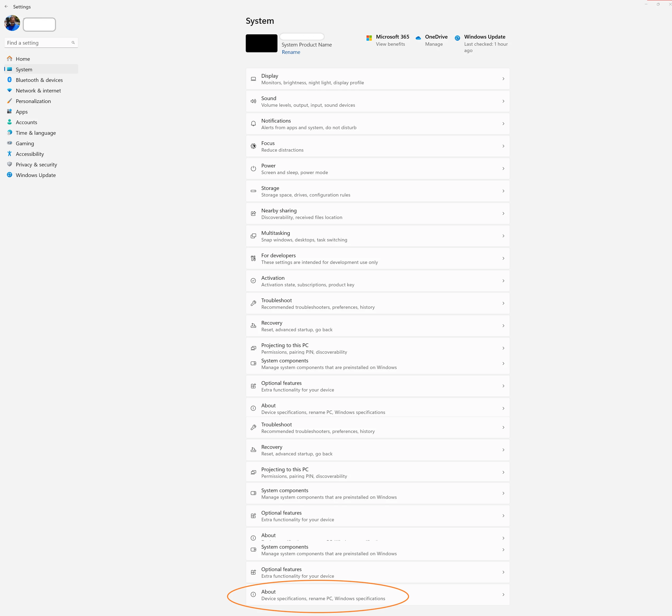Screen dimensions: 672x616
Task: Expand the Storage row chevron
Action: [x=503, y=191]
